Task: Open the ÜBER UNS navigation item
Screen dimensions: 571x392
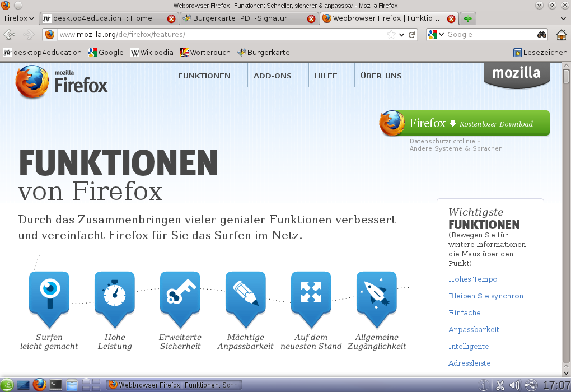Action: pyautogui.click(x=381, y=76)
